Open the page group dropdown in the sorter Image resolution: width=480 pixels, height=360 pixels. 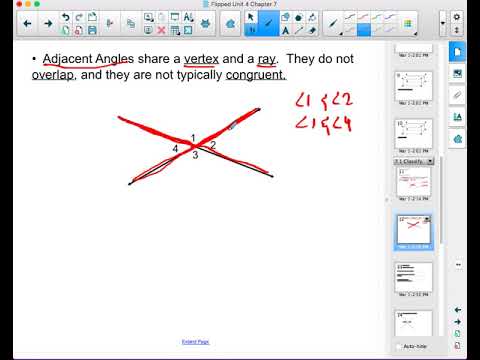430,161
